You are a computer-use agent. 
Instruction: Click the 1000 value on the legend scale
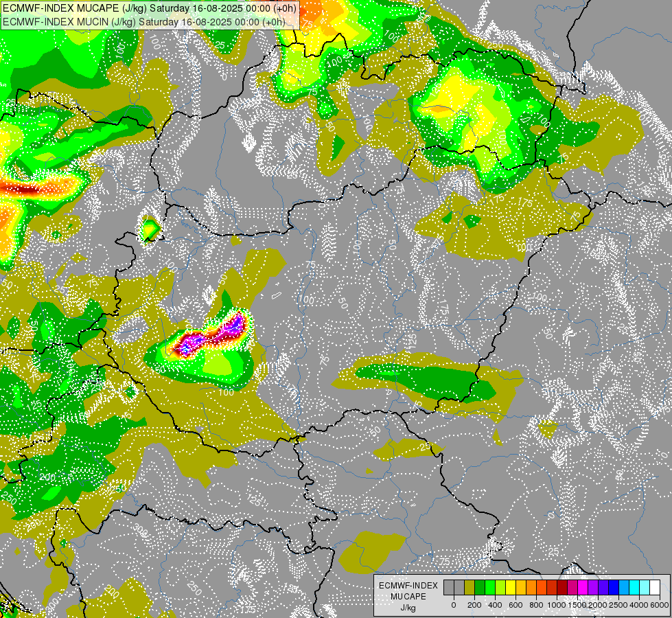point(557,605)
